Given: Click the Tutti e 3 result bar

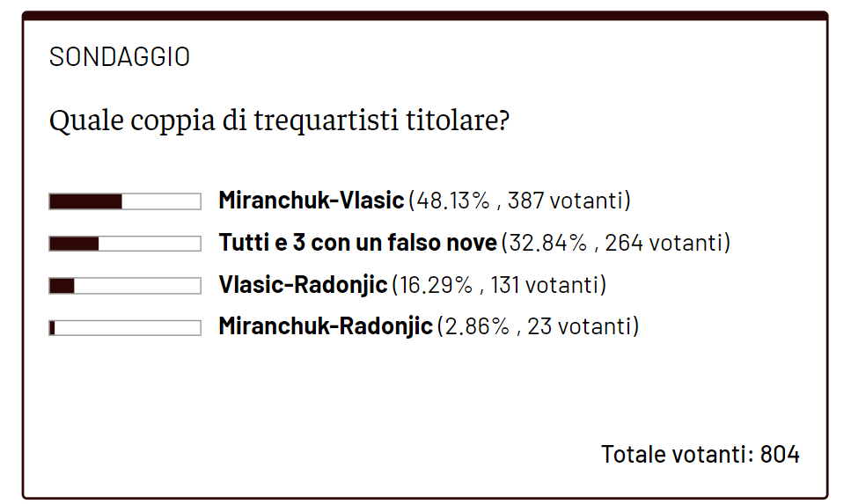Looking at the screenshot, I should [125, 244].
